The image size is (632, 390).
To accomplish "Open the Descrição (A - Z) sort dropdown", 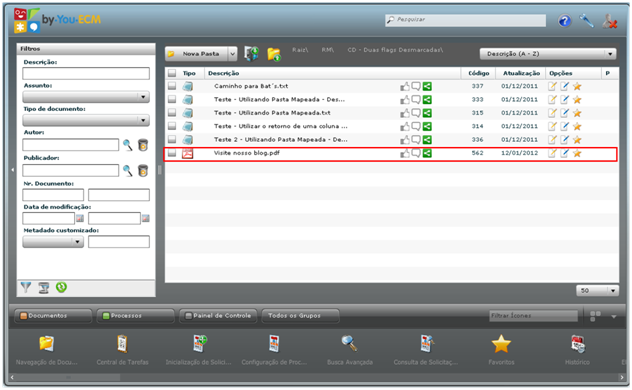I will pos(548,54).
